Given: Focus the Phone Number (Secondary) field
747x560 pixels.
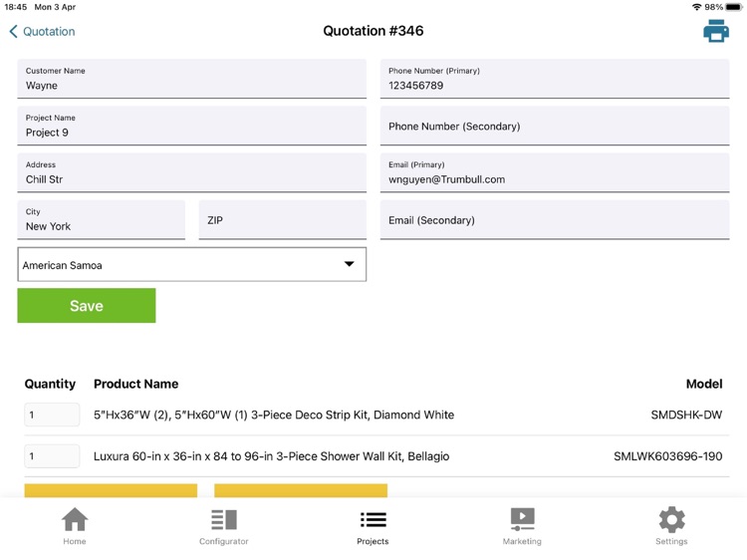Looking at the screenshot, I should point(555,126).
